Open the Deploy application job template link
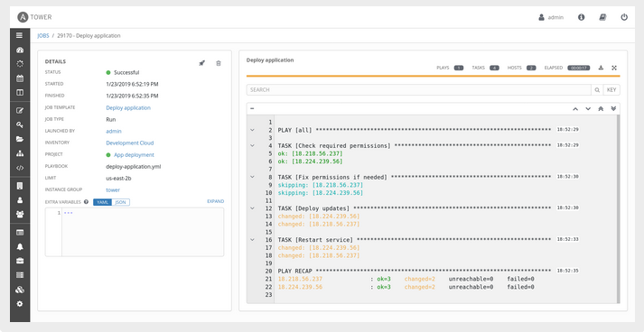Image resolution: width=644 pixels, height=332 pixels. [x=128, y=108]
